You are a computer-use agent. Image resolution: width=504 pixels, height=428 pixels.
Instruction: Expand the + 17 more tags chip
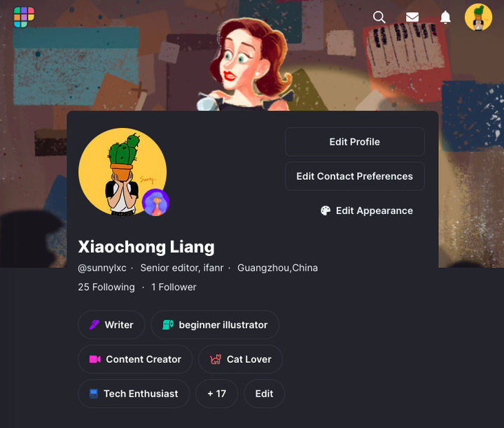[216, 393]
